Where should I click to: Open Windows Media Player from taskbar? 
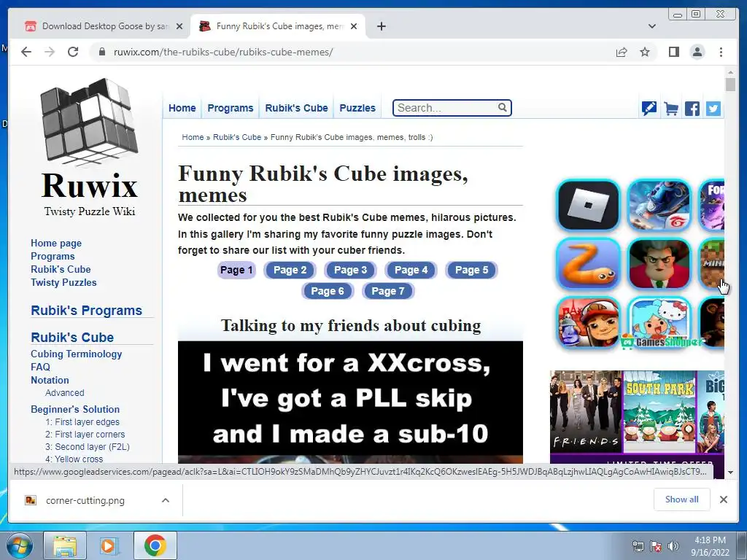109,545
